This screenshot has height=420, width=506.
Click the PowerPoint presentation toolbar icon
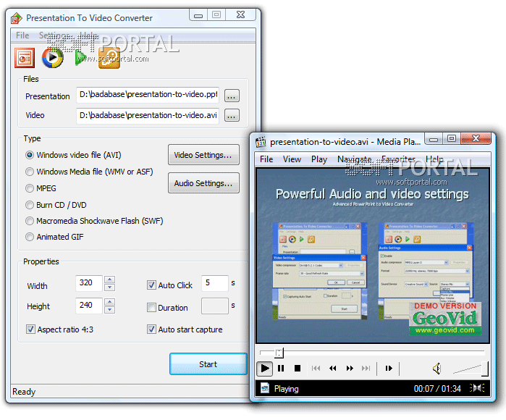25,58
